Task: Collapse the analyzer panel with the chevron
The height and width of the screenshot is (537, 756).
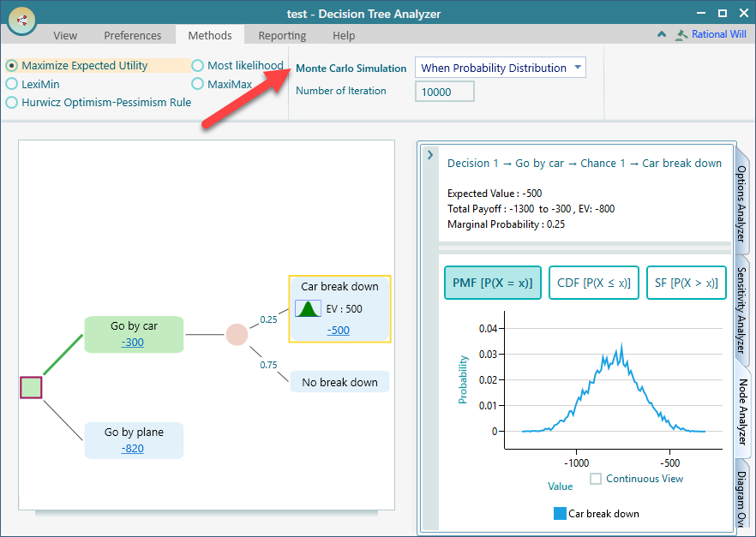Action: click(x=430, y=155)
